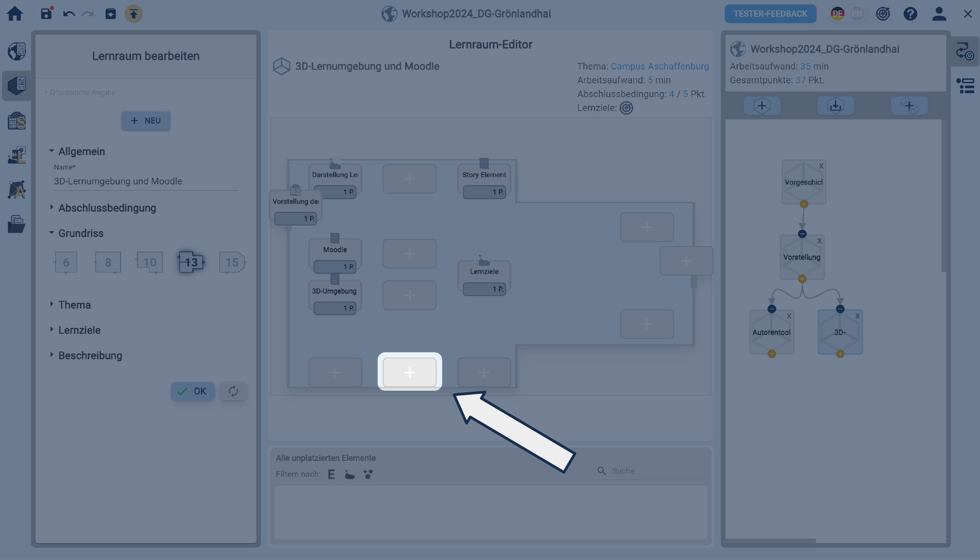Switch language to DE flag
The height and width of the screenshot is (560, 980).
(x=837, y=14)
